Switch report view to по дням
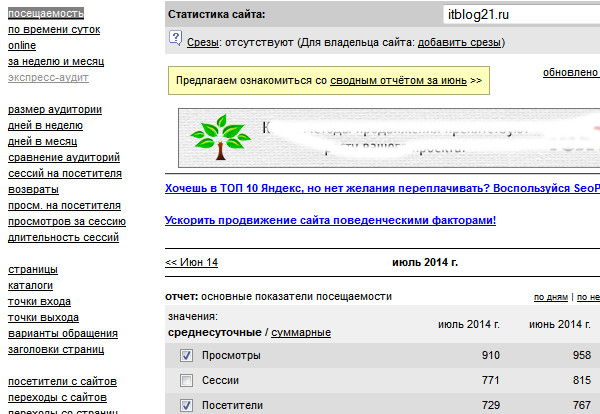The image size is (600, 414). (x=551, y=297)
